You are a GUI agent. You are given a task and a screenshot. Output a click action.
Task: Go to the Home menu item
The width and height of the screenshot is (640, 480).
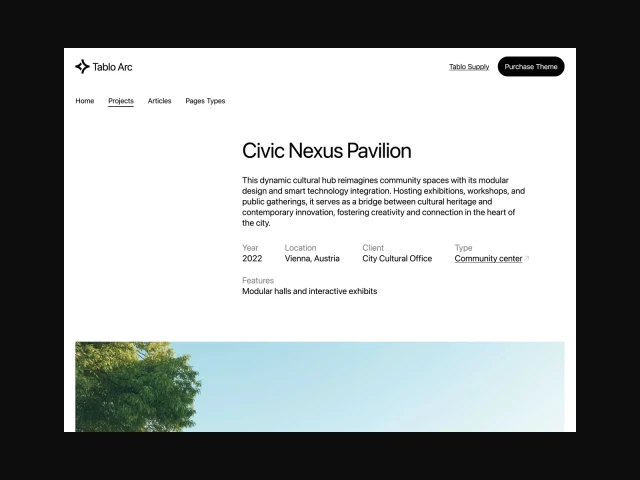85,101
